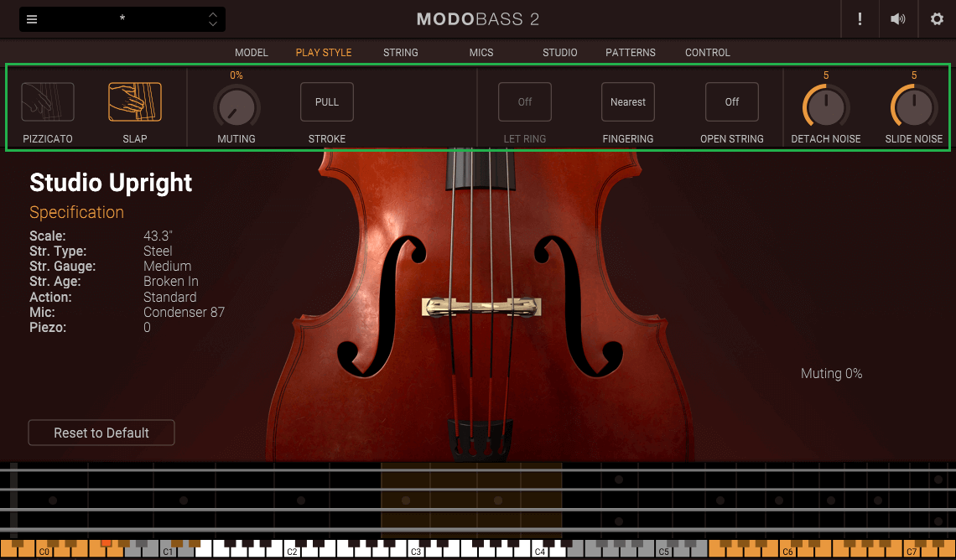Switch to the STUDIO tab
956x560 pixels.
pos(559,53)
